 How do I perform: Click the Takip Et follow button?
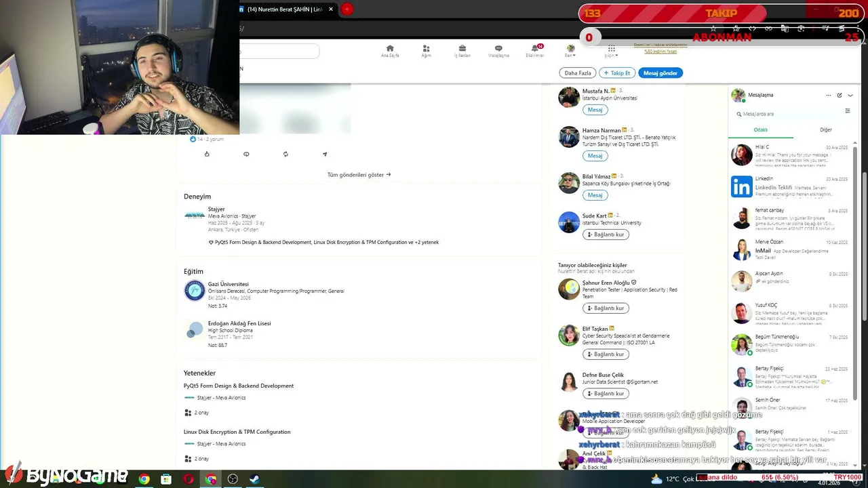(x=617, y=73)
